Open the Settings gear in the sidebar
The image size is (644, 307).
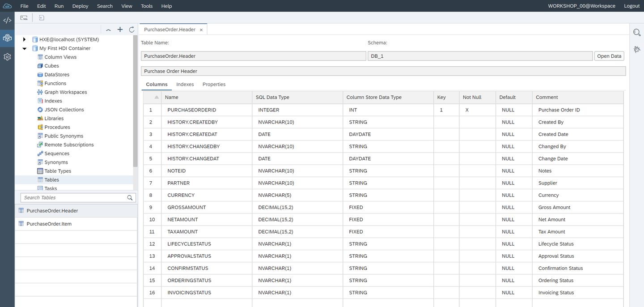pyautogui.click(x=7, y=57)
